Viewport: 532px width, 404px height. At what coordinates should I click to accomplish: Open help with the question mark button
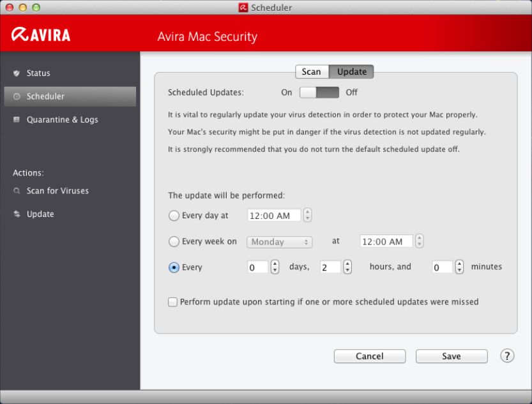coord(507,356)
